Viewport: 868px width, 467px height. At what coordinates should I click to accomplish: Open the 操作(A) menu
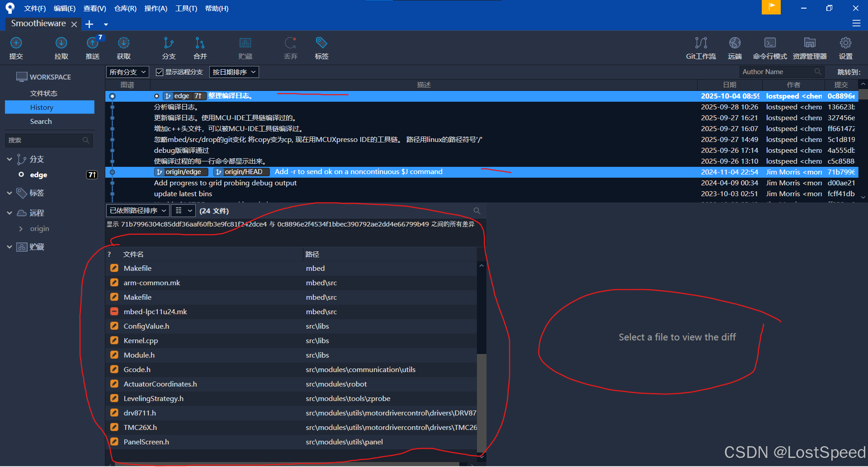(156, 9)
